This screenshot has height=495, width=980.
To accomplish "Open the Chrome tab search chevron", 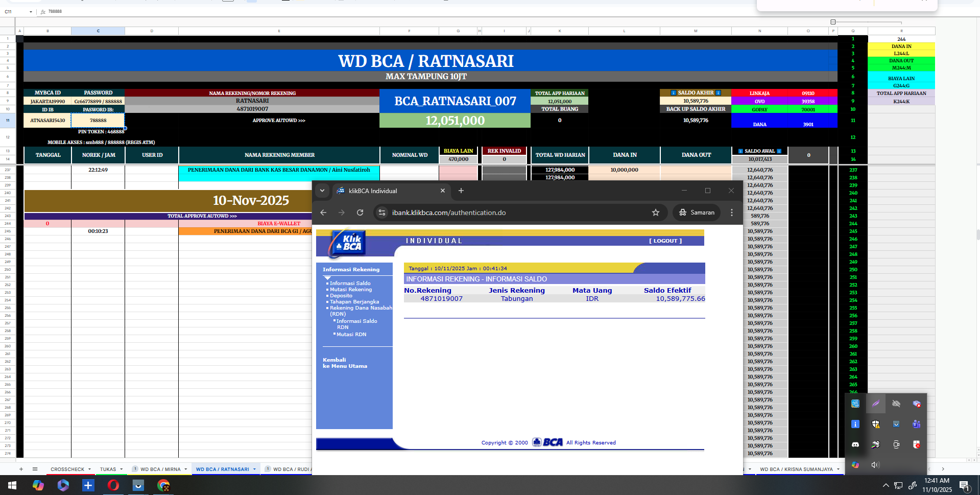I will click(x=322, y=191).
